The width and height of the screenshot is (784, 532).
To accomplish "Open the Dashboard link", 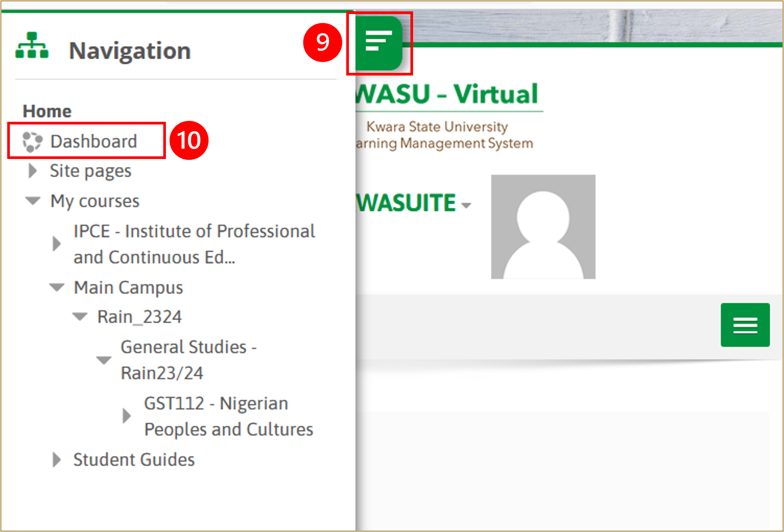I will pos(93,142).
